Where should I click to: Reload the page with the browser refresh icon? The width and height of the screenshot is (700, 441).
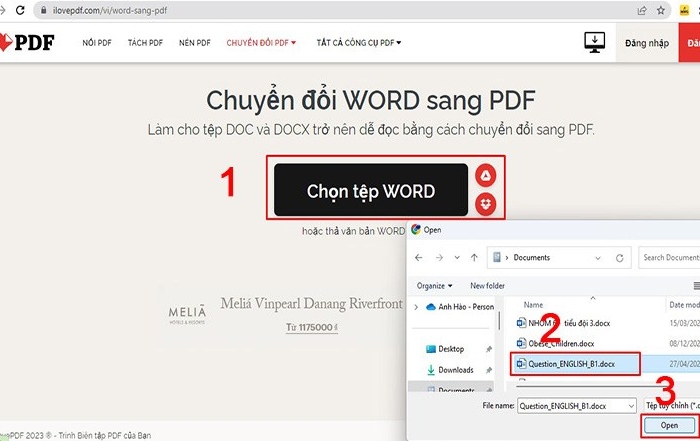pyautogui.click(x=20, y=10)
